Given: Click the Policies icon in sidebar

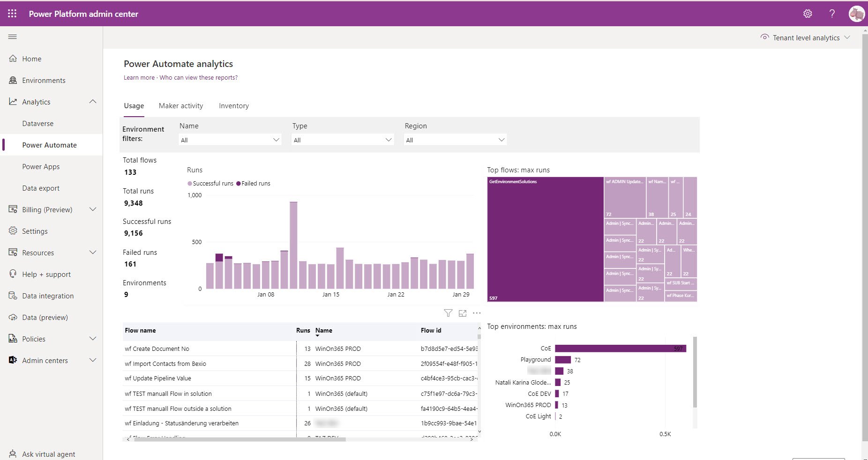Looking at the screenshot, I should [x=13, y=339].
